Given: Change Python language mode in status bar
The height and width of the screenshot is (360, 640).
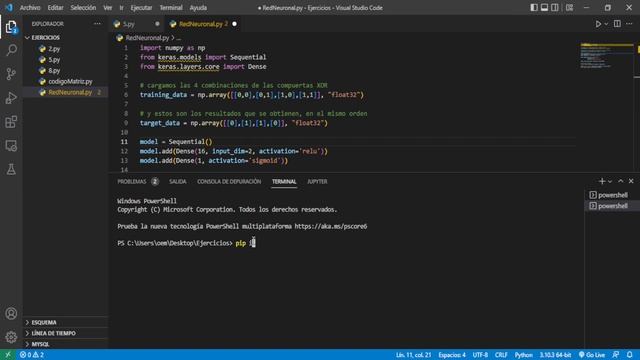Looking at the screenshot, I should coord(523,355).
